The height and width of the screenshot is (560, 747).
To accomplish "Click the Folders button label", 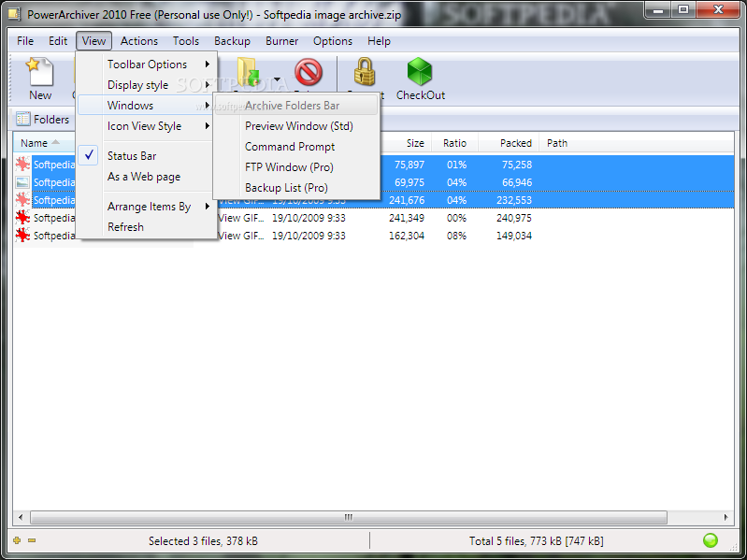I will pos(51,120).
